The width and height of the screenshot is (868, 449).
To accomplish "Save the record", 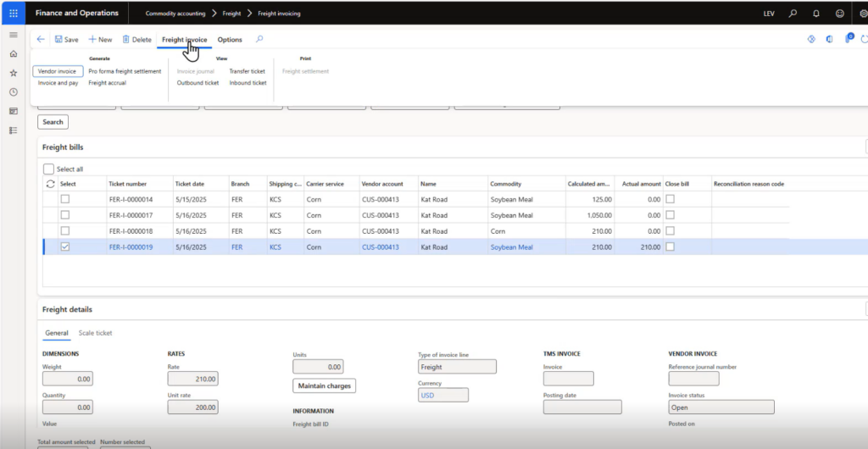I will (66, 40).
